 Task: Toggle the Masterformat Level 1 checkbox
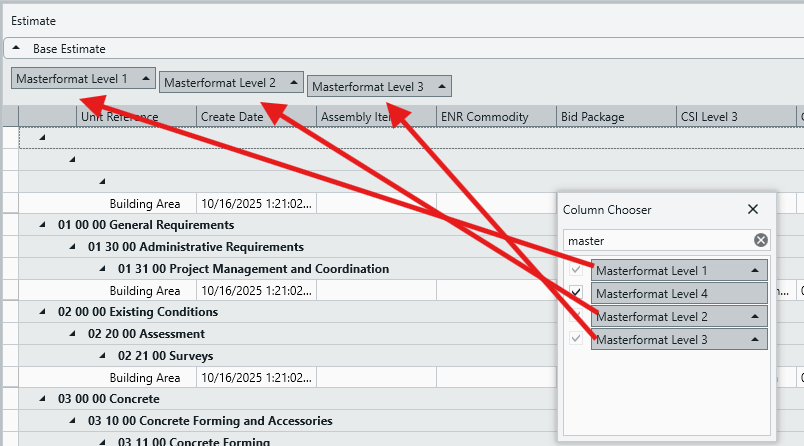pyautogui.click(x=576, y=271)
